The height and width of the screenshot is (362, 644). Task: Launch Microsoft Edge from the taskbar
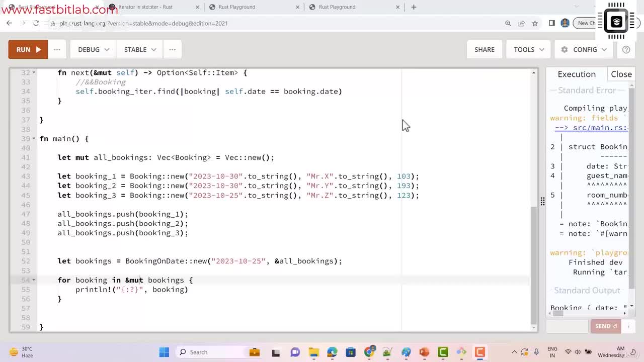click(x=332, y=352)
